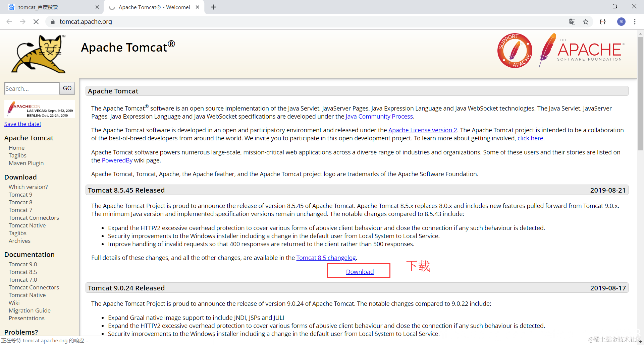Click the Apache Tomcat page title
This screenshot has width=644, height=345.
point(128,47)
